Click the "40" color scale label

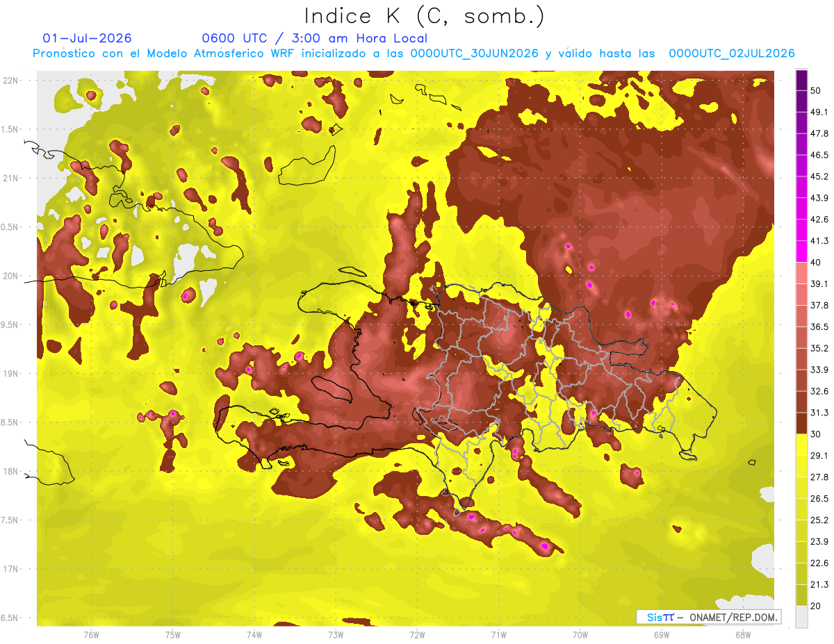(x=815, y=263)
